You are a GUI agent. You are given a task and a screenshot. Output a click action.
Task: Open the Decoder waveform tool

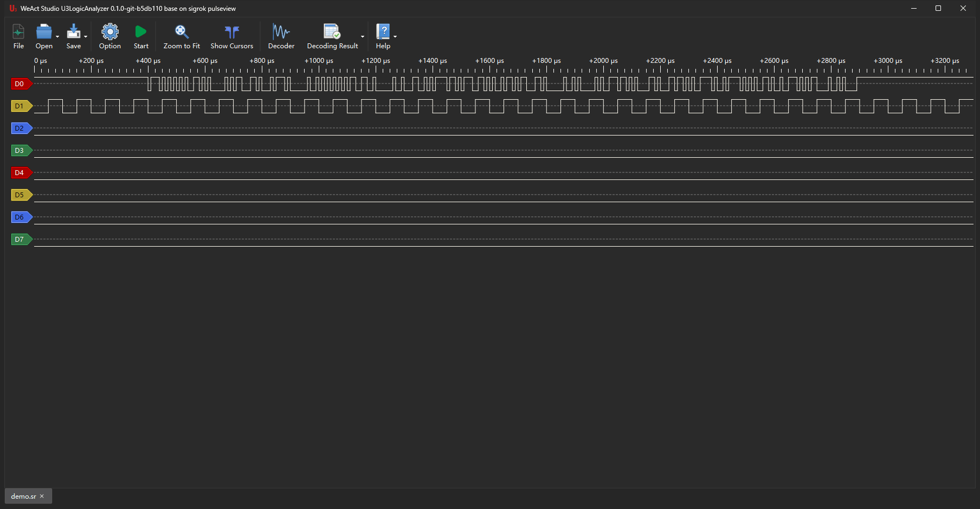281,32
